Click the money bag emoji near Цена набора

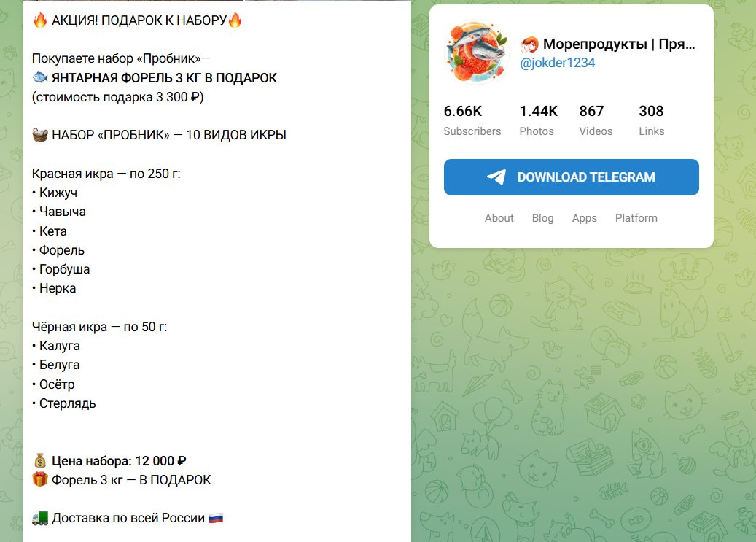pos(40,461)
